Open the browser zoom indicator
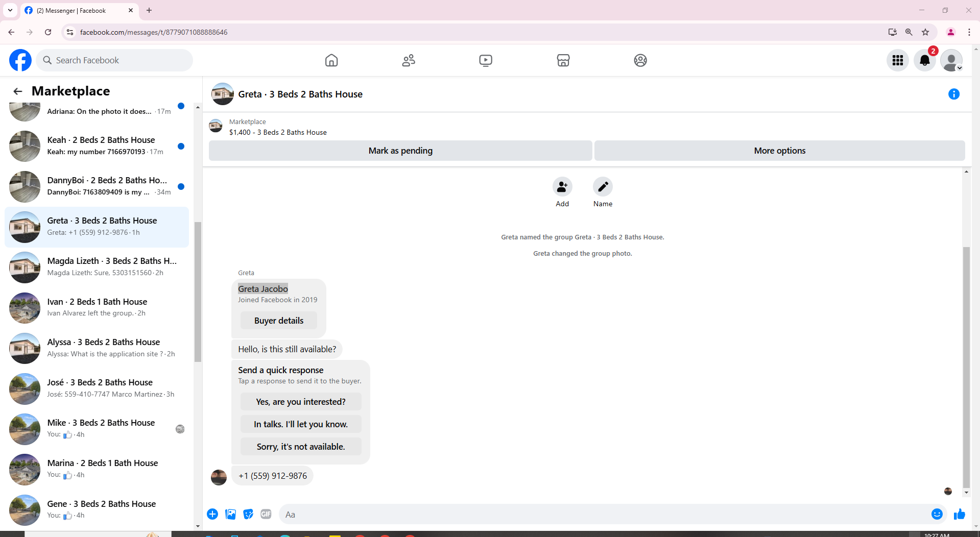 [909, 32]
